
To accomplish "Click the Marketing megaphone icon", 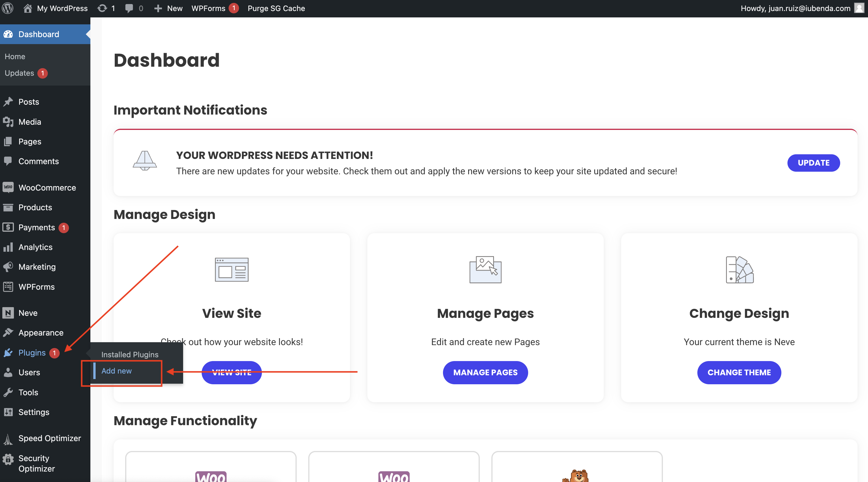I will (8, 267).
